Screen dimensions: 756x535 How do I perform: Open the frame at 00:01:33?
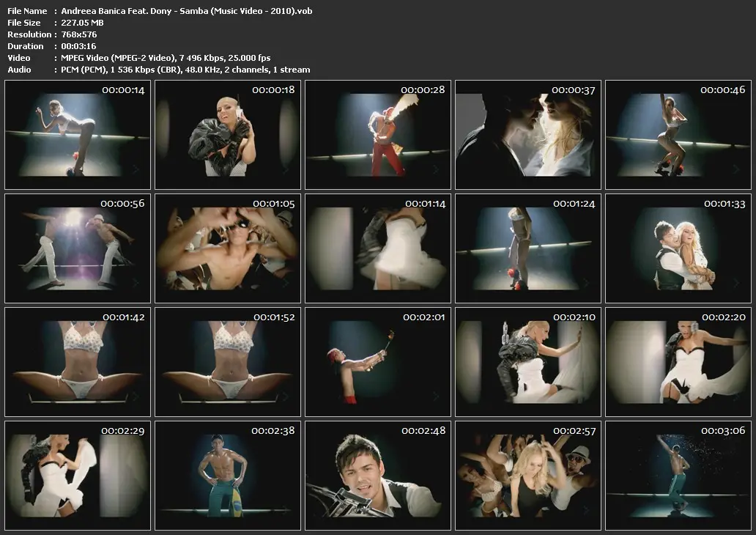(678, 248)
